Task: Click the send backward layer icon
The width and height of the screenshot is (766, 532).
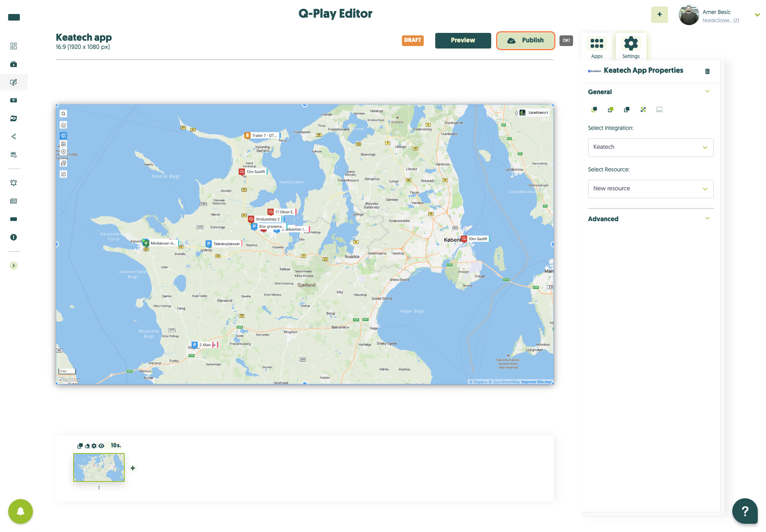Action: tap(627, 110)
